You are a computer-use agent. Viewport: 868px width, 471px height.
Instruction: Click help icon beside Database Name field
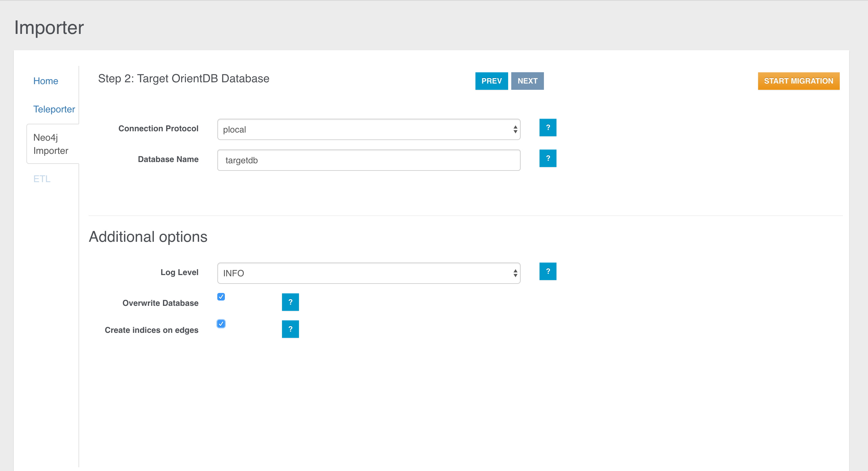click(548, 158)
